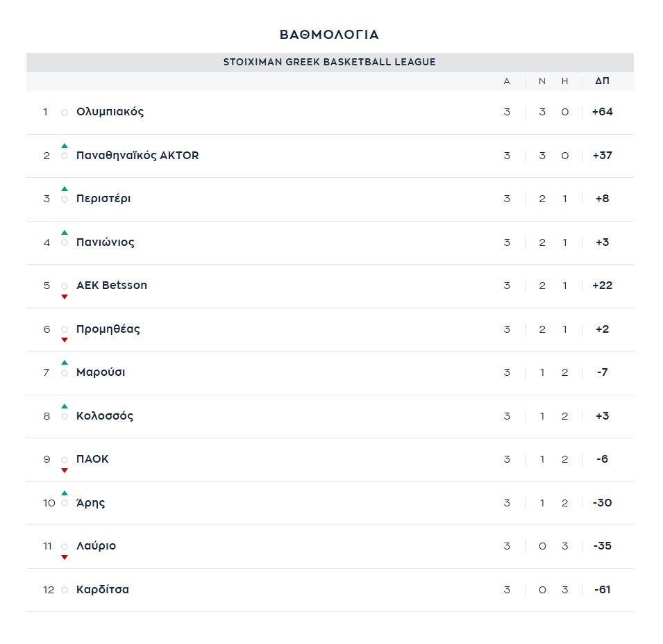
Task: Click the red down arrow beside AEK Betsson
Action: [65, 297]
